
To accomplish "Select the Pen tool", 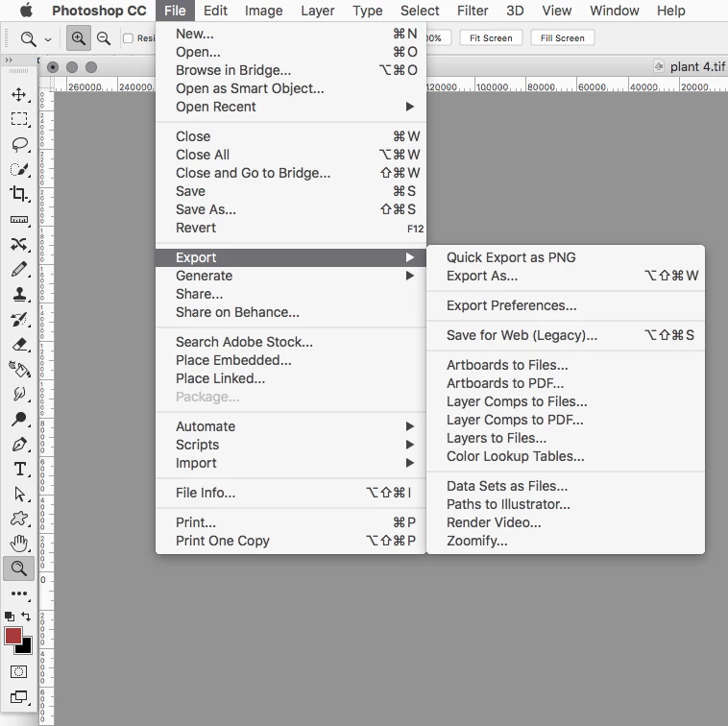I will 19,445.
